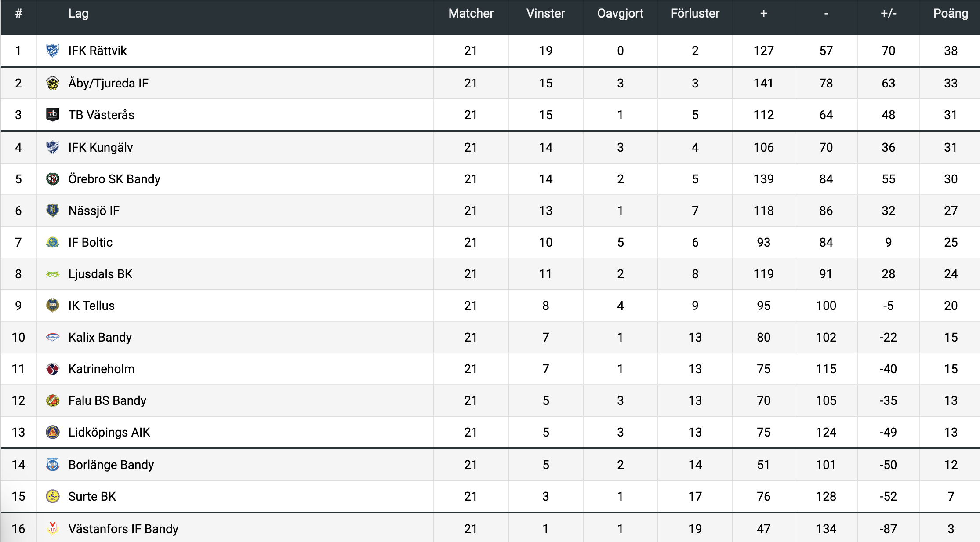Click the IFK Rättvik club logo
Screen dimensions: 980x542
point(53,51)
